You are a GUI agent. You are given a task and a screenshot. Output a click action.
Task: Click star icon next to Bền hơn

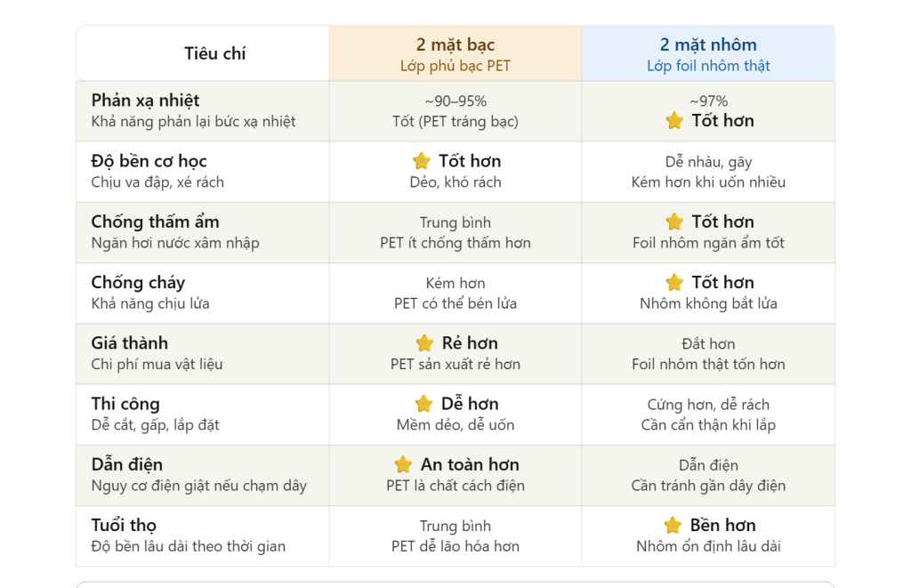coord(673,525)
